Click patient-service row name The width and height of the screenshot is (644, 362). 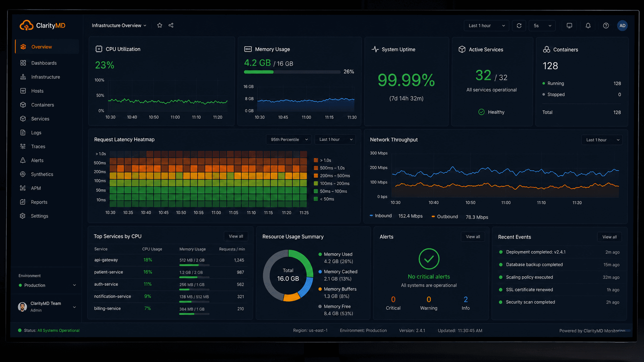[x=109, y=272]
